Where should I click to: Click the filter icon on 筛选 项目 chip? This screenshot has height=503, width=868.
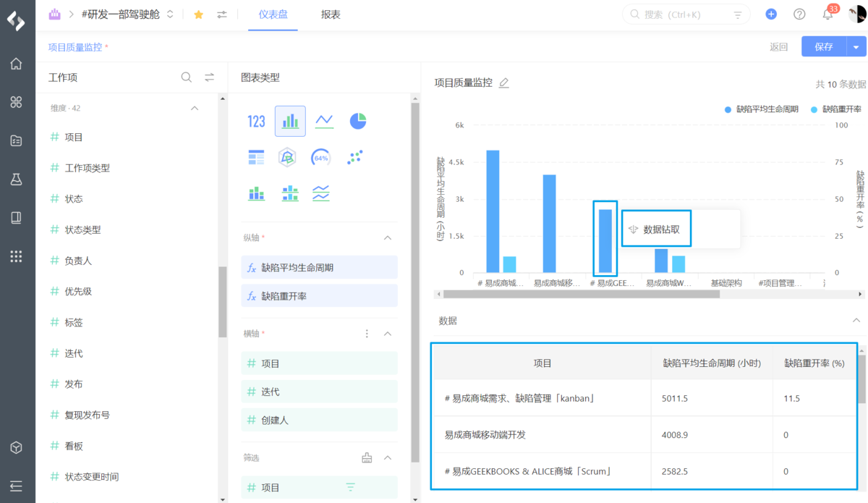(x=351, y=488)
